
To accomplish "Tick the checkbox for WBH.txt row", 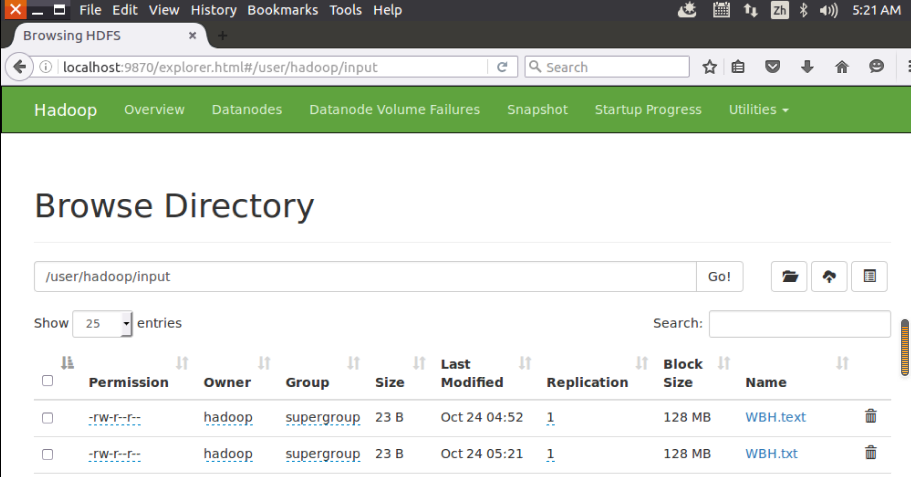I will point(47,454).
